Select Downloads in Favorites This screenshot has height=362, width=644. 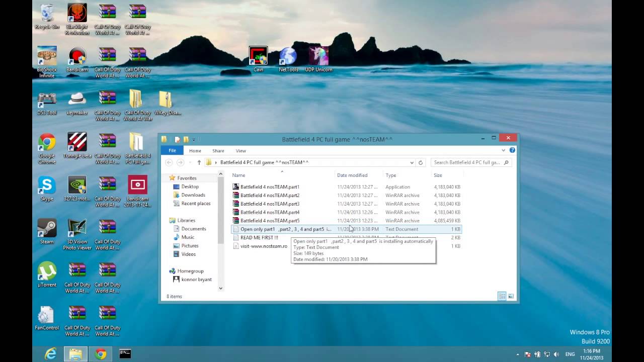pos(193,195)
